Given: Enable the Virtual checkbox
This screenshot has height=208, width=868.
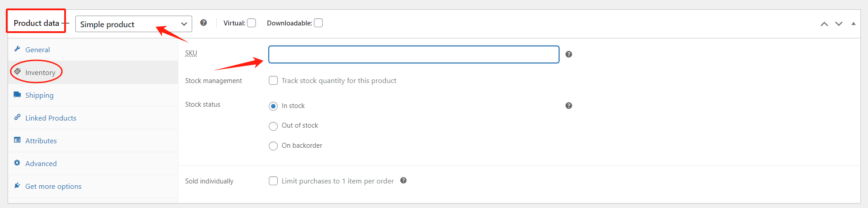Looking at the screenshot, I should 251,23.
